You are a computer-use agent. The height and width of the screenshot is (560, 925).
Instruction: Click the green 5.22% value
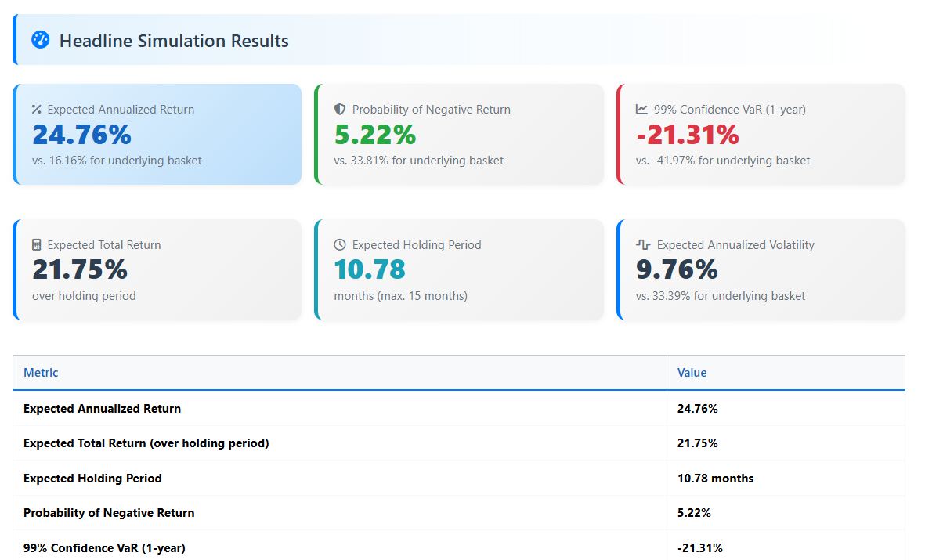point(375,135)
